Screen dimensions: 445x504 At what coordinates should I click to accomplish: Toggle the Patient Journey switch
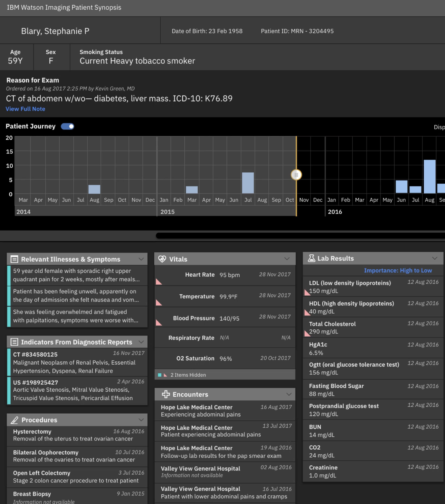click(x=68, y=126)
